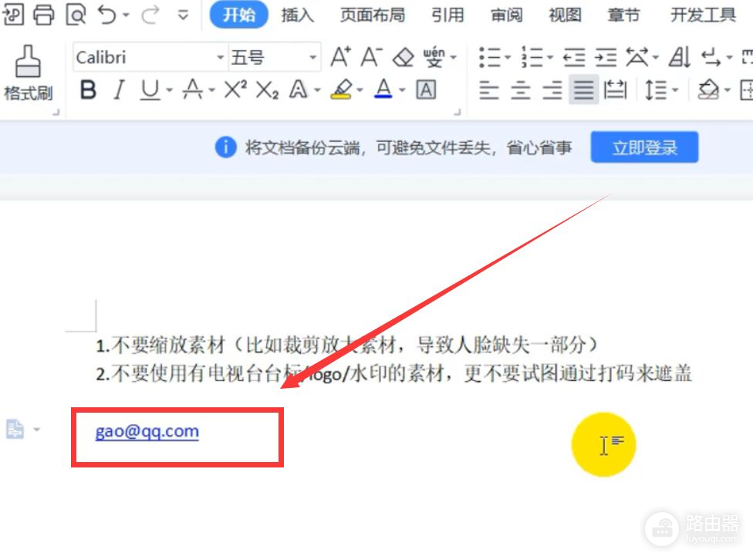
Task: Apply blue font color
Action: (383, 89)
